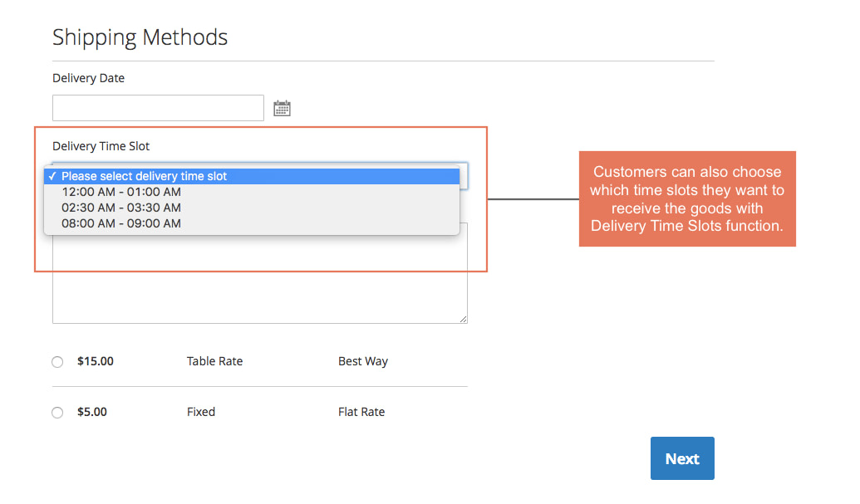
Task: Click inside the large comment text area
Action: pos(259,282)
